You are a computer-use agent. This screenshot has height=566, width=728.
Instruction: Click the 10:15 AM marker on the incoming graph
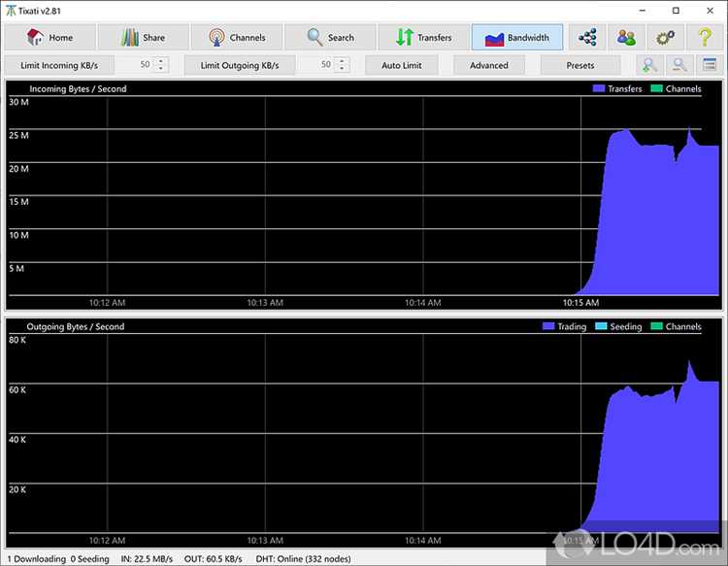[580, 303]
